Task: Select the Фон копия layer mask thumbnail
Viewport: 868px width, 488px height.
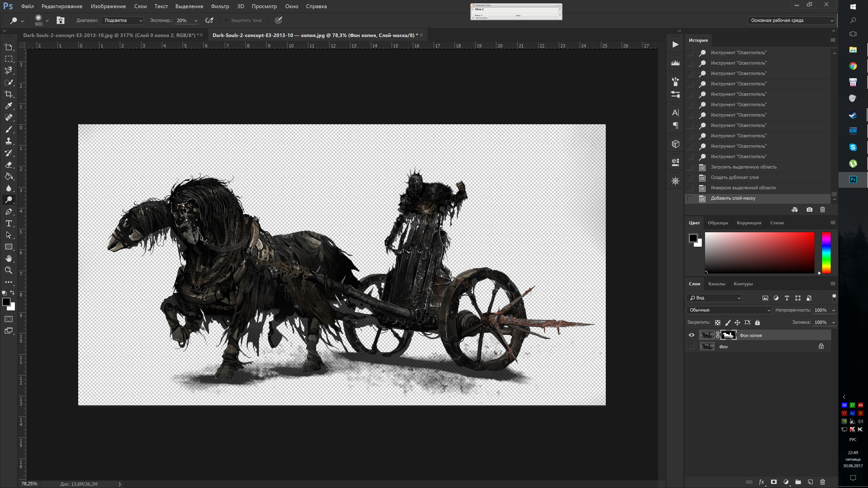Action: point(728,335)
